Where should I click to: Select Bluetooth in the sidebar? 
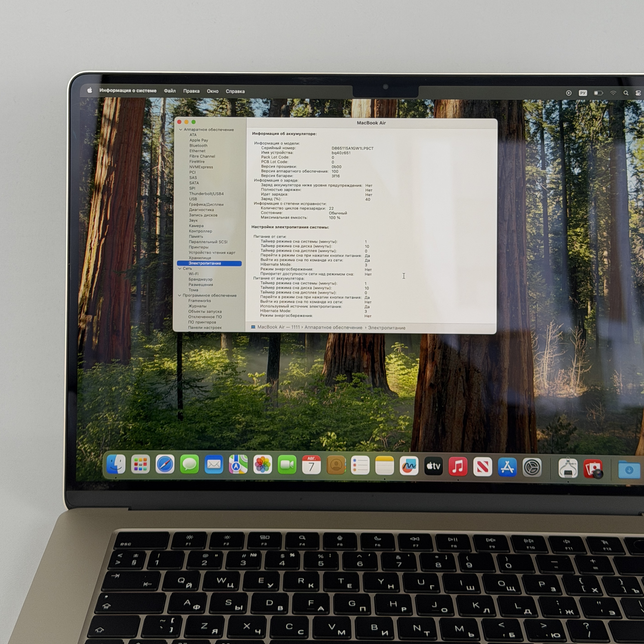pyautogui.click(x=198, y=146)
